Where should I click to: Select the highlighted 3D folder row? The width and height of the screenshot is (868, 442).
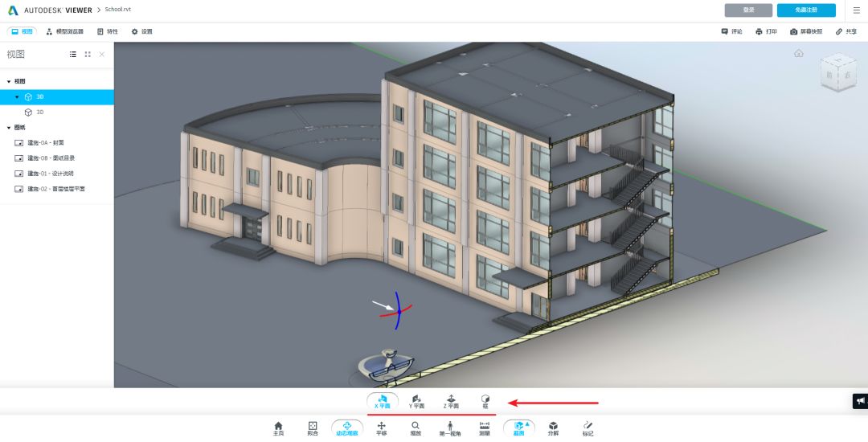pos(57,96)
